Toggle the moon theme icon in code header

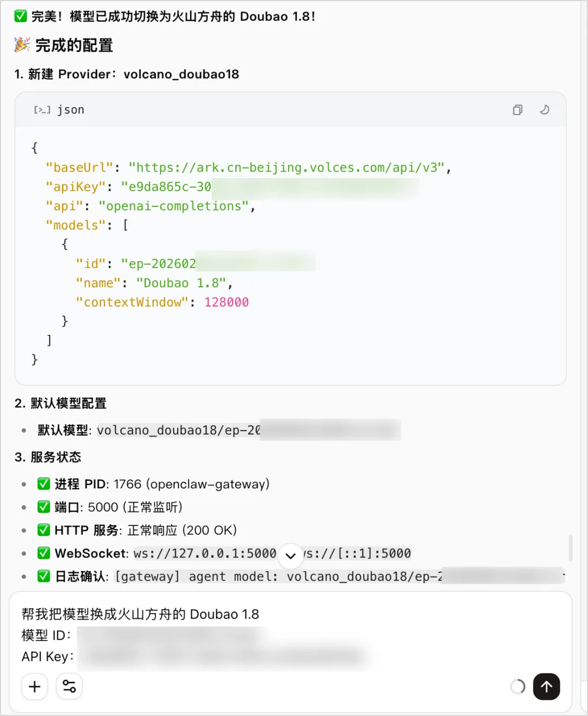[544, 110]
